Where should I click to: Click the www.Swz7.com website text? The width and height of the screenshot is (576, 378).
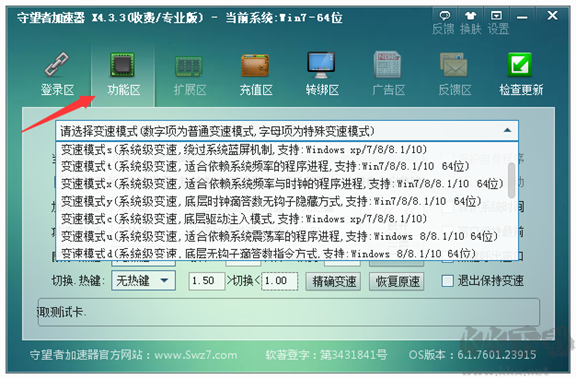[x=196, y=355]
